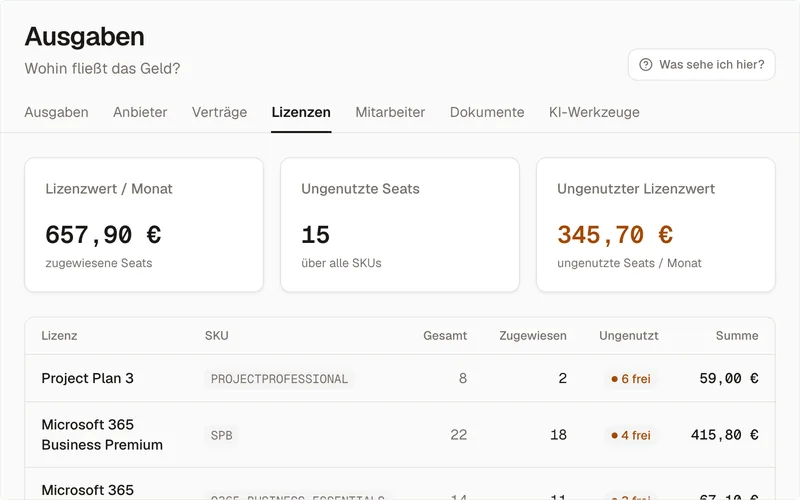The height and width of the screenshot is (500, 800).
Task: Click the question mark help icon
Action: point(645,65)
